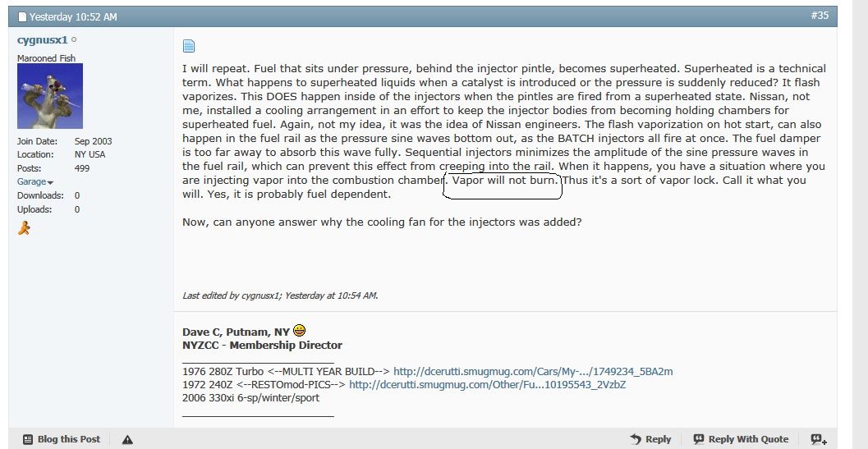This screenshot has height=449, width=868.
Task: Click Reply With Quote button
Action: point(741,439)
